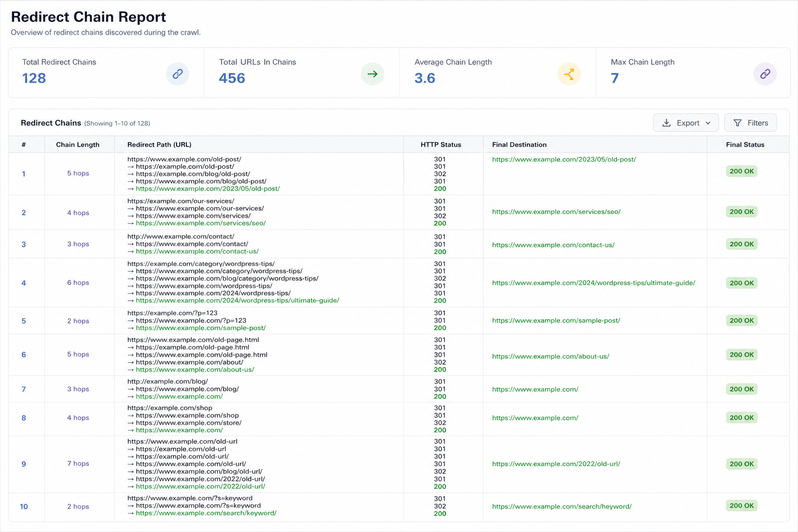Screen dimensions: 798x532
Task: Click path URL http://www.example.com/contact/
Action: [x=181, y=236]
